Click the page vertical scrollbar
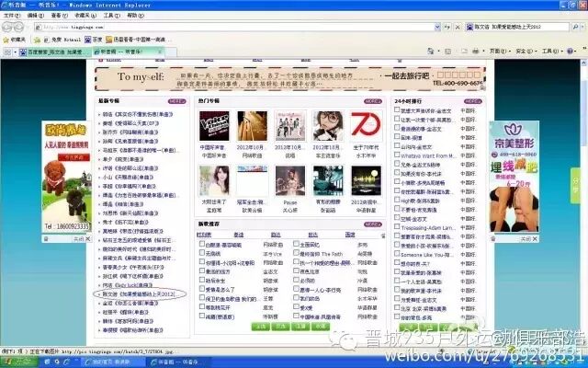The height and width of the screenshot is (368, 588). tap(584, 202)
